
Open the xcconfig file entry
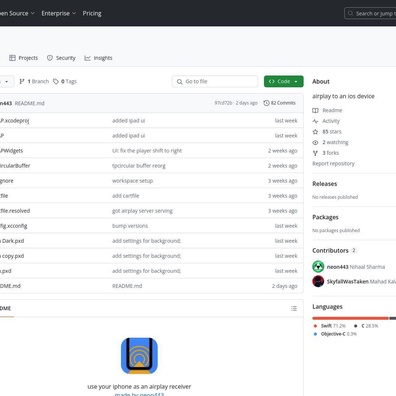14,226
